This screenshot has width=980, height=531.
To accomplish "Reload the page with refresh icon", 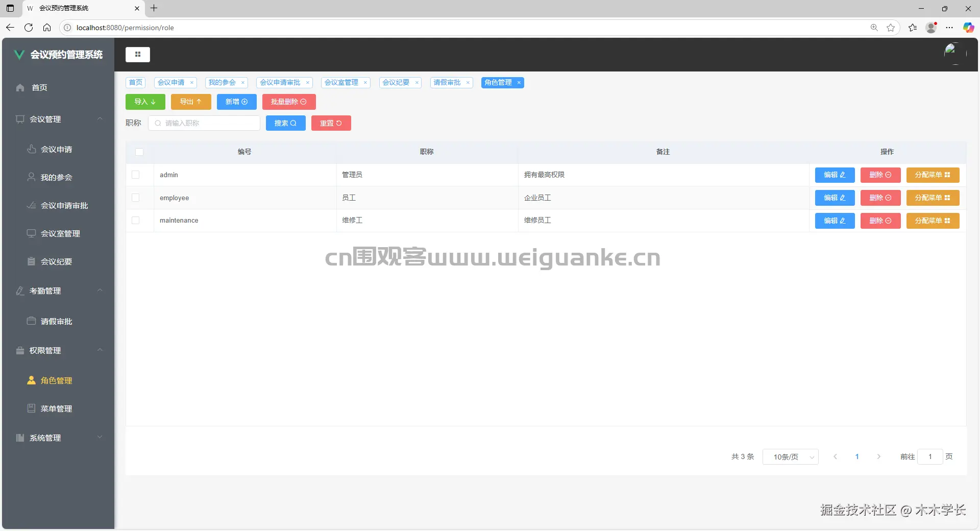I will coord(29,28).
